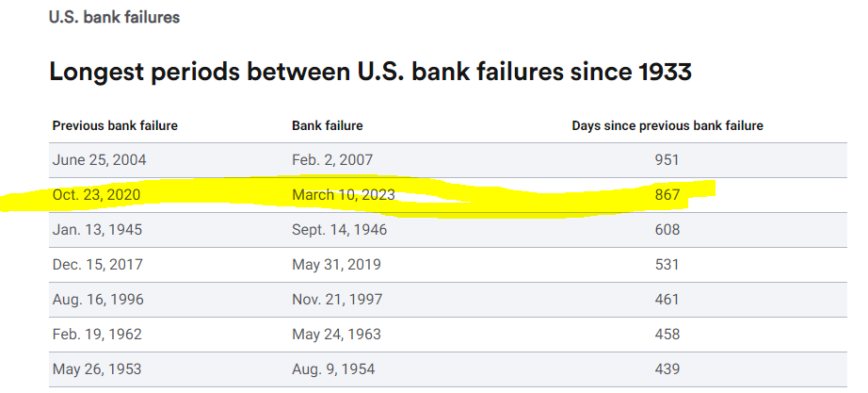Viewport: 868px width, 393px height.
Task: Click 'Days since previous bank failure' header
Action: tap(667, 125)
